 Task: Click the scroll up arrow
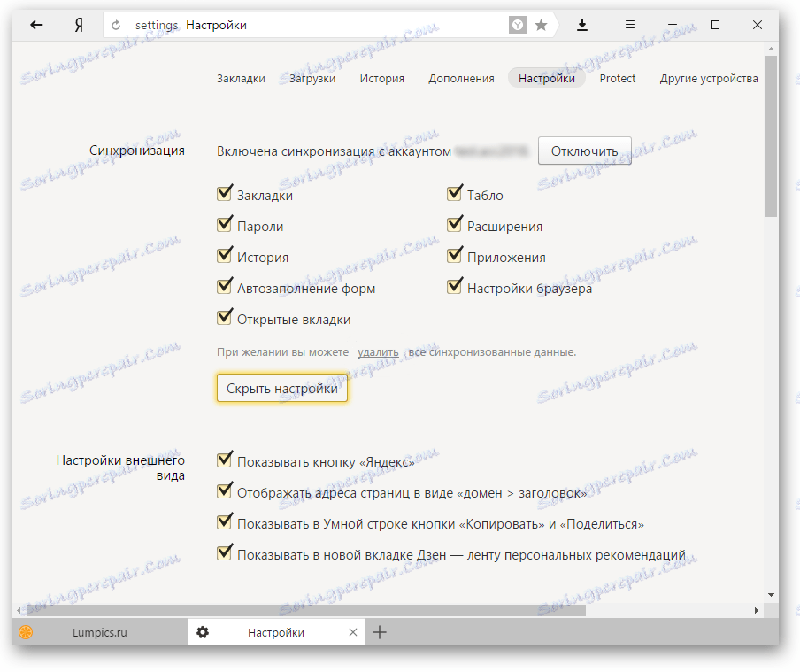click(771, 49)
